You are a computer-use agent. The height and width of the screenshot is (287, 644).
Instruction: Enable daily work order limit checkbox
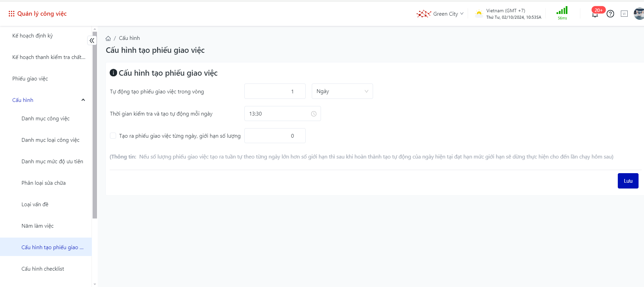[x=113, y=136]
